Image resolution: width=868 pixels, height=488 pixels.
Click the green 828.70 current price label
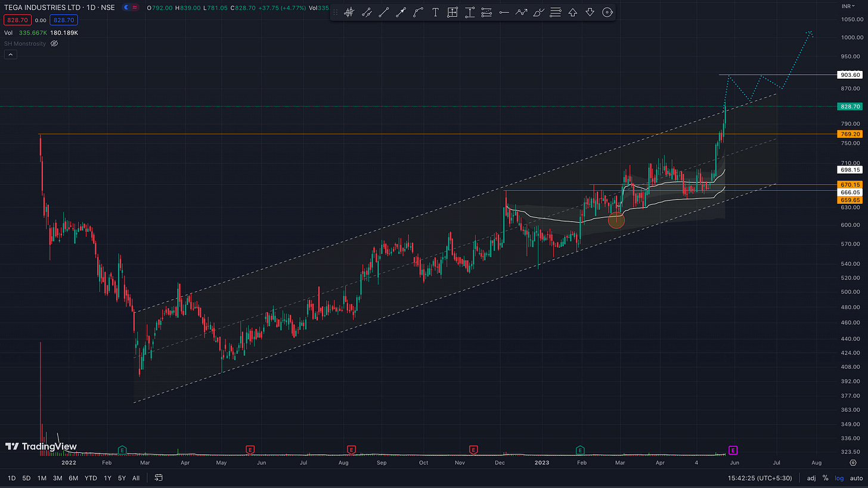click(850, 107)
